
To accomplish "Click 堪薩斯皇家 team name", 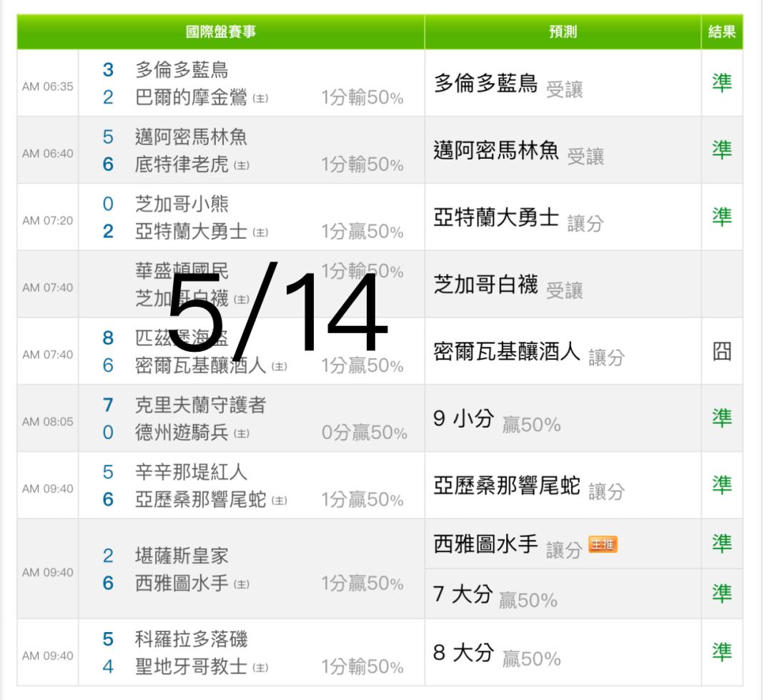I will click(x=182, y=556).
